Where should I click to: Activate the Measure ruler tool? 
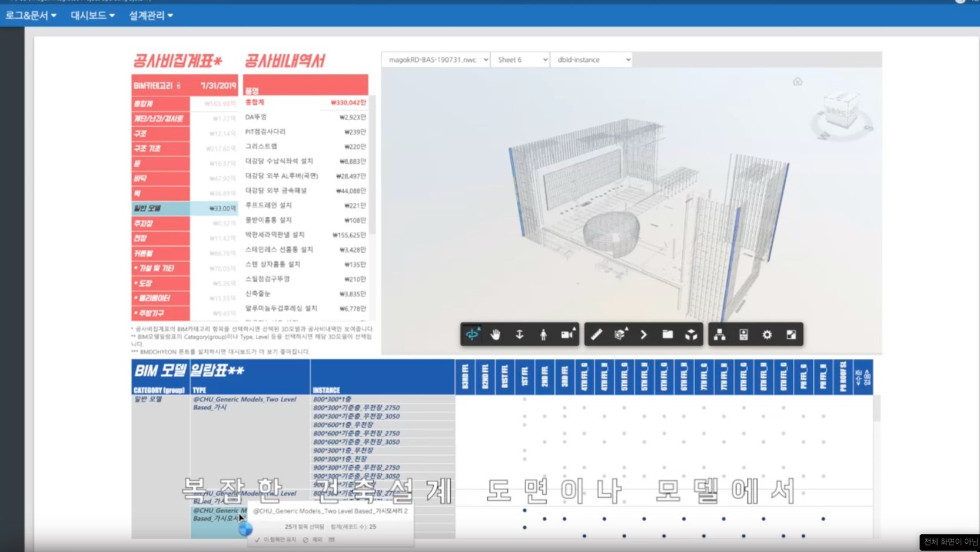click(x=596, y=335)
